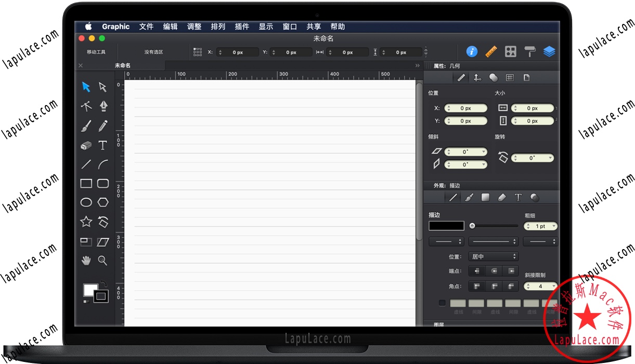Choose the Star shape tool
635x364 pixels.
click(x=86, y=221)
